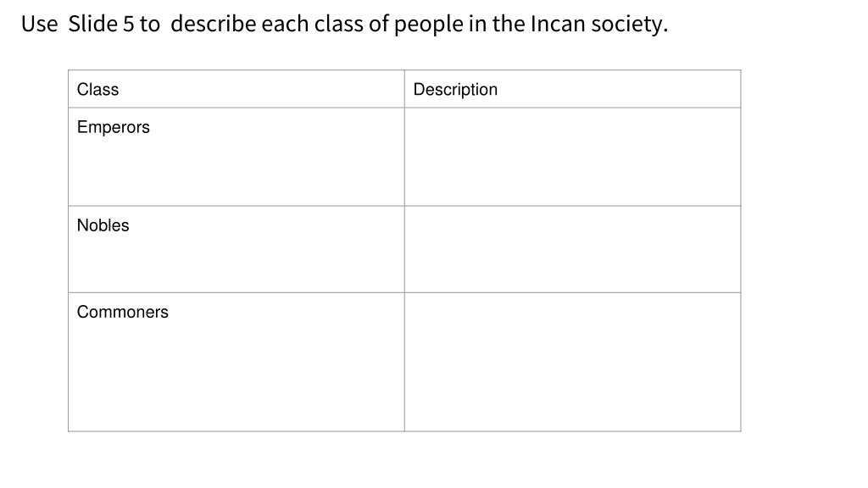
Task: Select the Nobles label in the table
Action: tap(103, 225)
